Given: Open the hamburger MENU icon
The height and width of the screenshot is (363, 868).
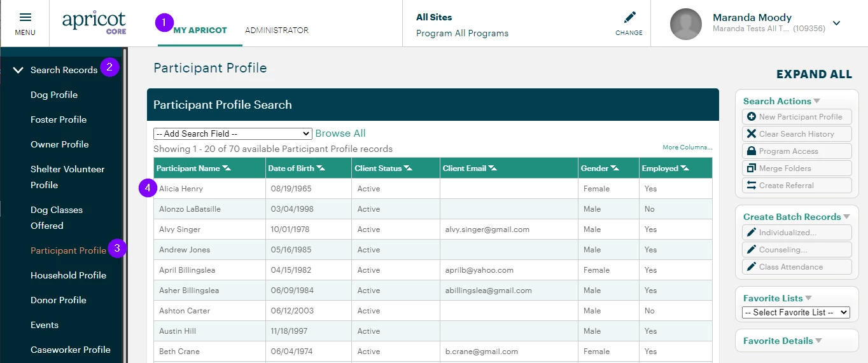Looking at the screenshot, I should click(x=25, y=18).
